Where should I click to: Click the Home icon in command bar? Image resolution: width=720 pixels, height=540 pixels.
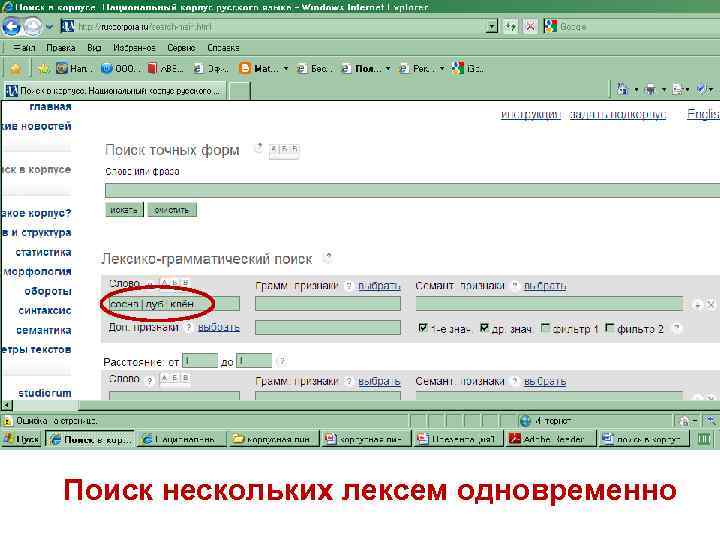(x=623, y=89)
